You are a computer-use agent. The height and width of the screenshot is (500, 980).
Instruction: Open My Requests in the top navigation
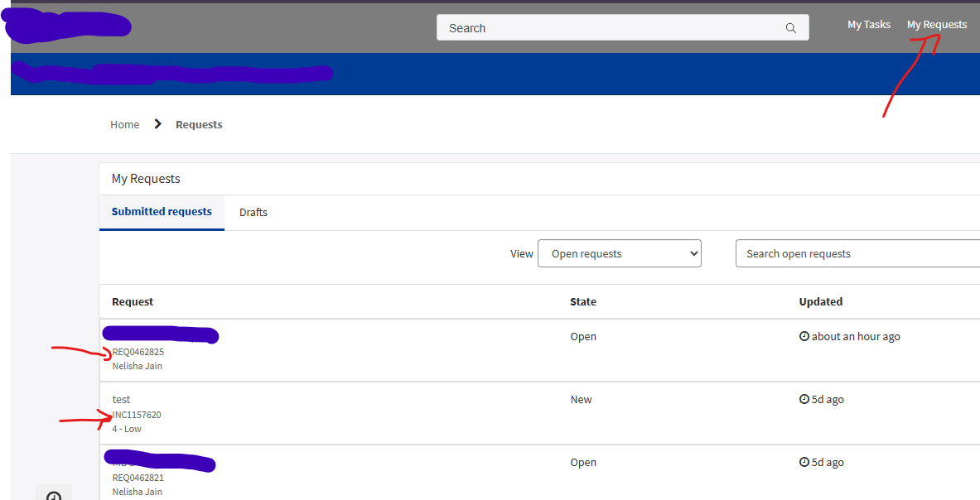click(936, 25)
